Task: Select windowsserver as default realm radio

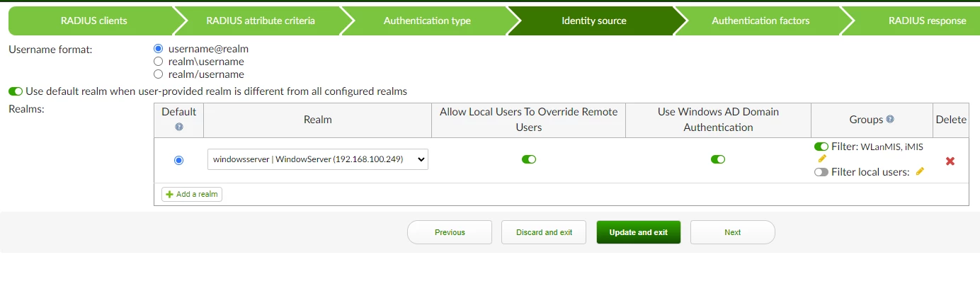Action: click(x=178, y=160)
